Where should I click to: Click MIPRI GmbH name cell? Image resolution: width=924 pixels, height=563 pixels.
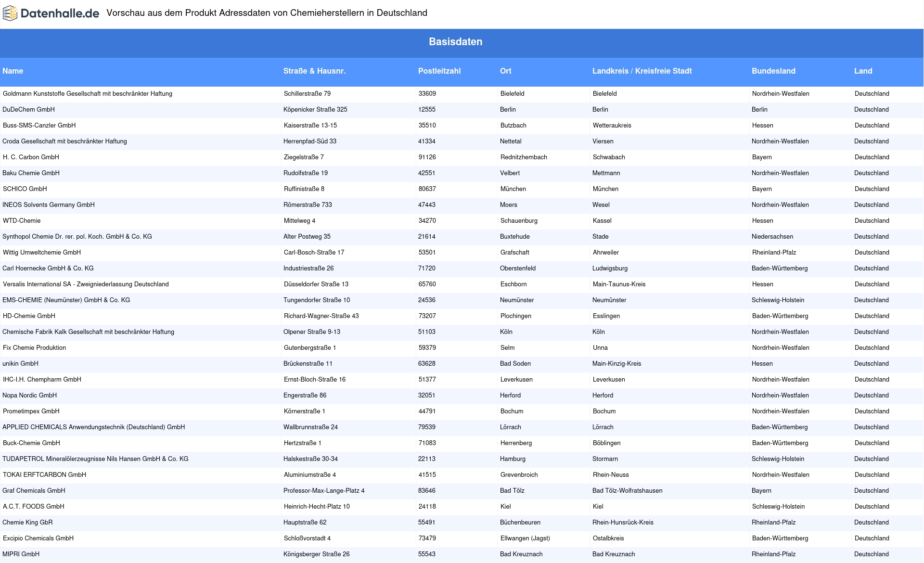pos(21,554)
